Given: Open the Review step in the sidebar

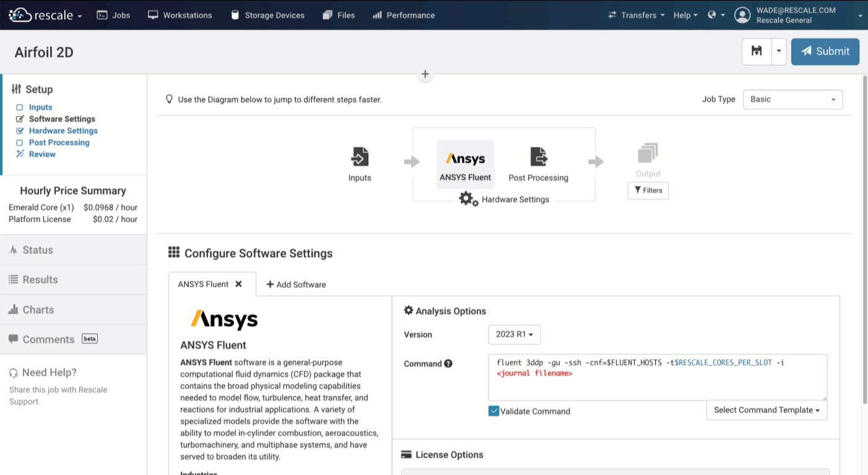Looking at the screenshot, I should pos(42,154).
